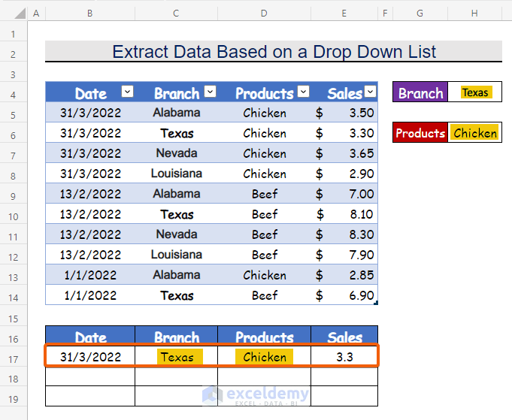Click the exceldemy watermark logo
The height and width of the screenshot is (420, 512).
(213, 394)
